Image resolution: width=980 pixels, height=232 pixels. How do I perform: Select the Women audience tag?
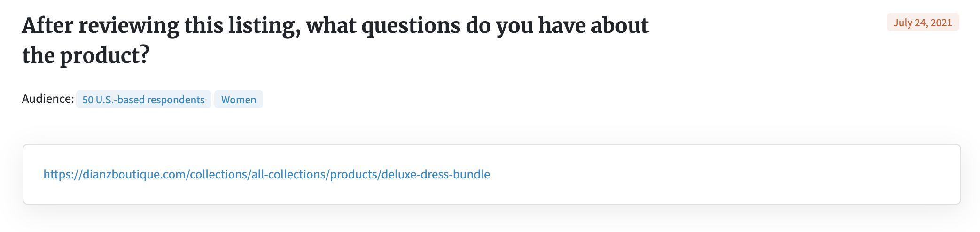point(239,100)
